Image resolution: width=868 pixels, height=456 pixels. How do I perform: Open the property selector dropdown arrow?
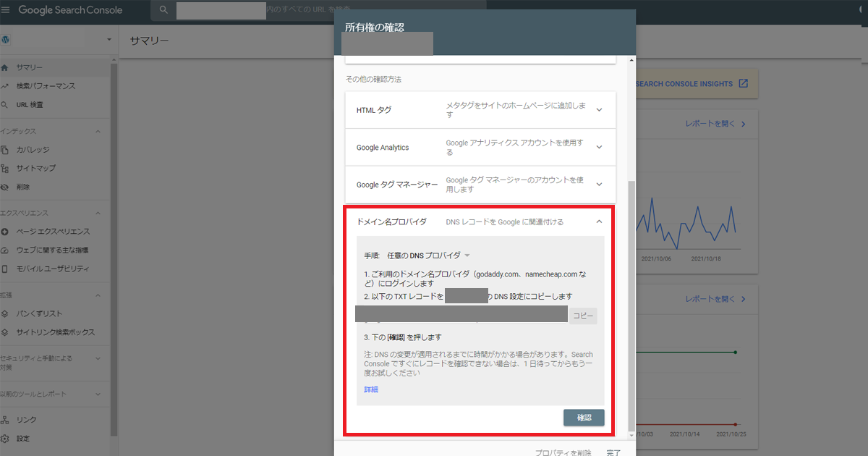pos(109,39)
